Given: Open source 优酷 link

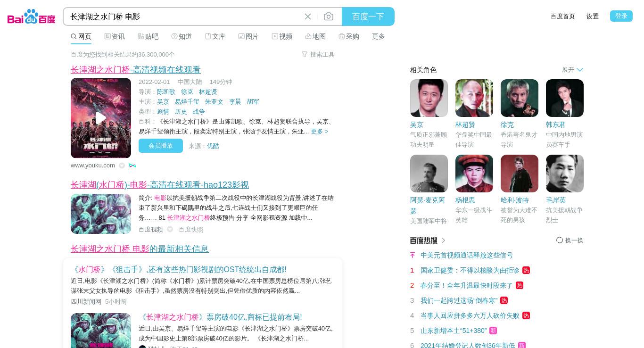Looking at the screenshot, I should click(213, 146).
